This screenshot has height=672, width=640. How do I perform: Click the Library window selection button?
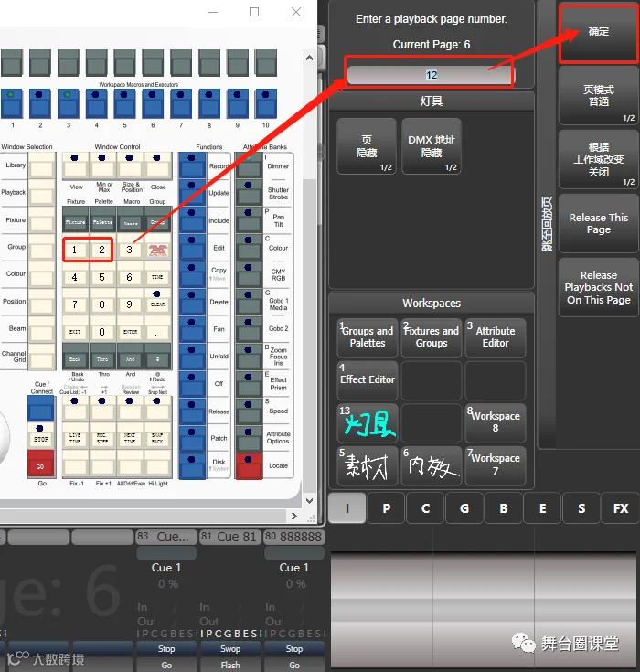pyautogui.click(x=41, y=165)
